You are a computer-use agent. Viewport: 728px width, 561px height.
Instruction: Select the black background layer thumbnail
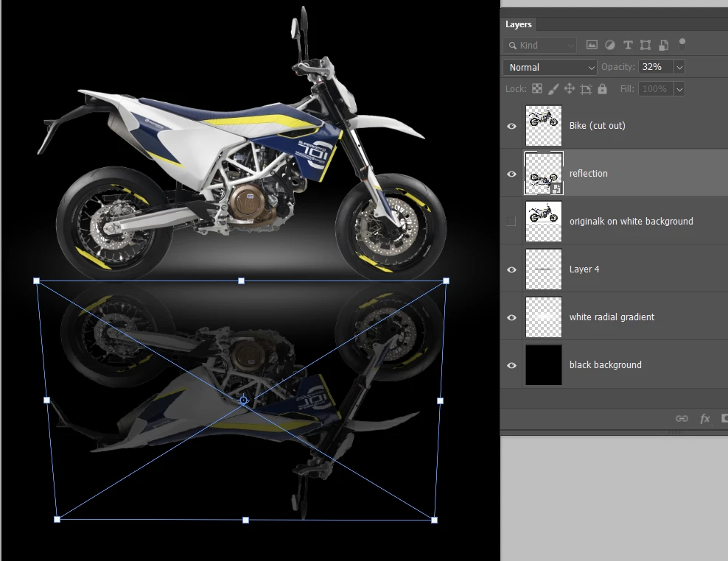point(544,364)
